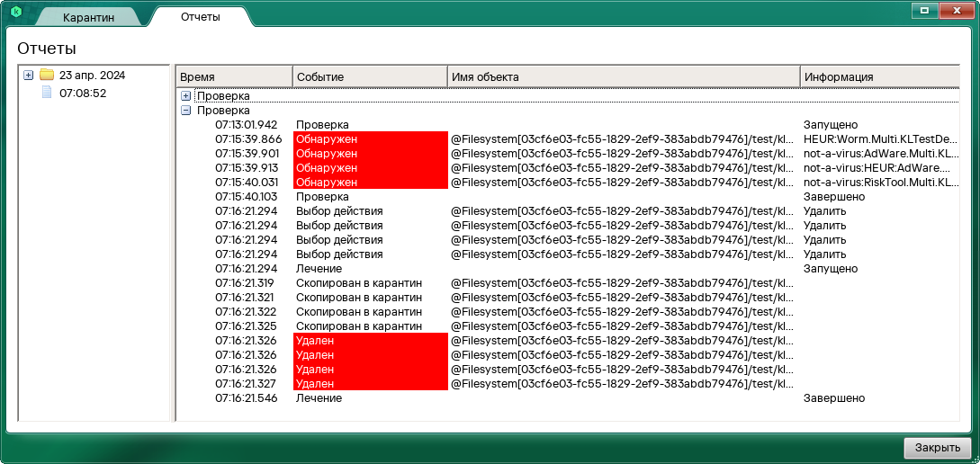This screenshot has width=980, height=464.
Task: Click the Событие column header
Action: pos(369,77)
